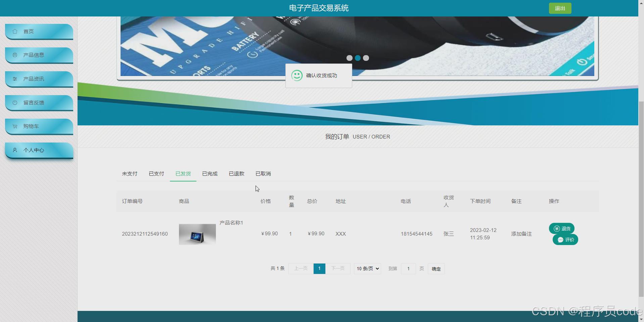
Task: Switch to the 已退款 tab
Action: click(236, 173)
